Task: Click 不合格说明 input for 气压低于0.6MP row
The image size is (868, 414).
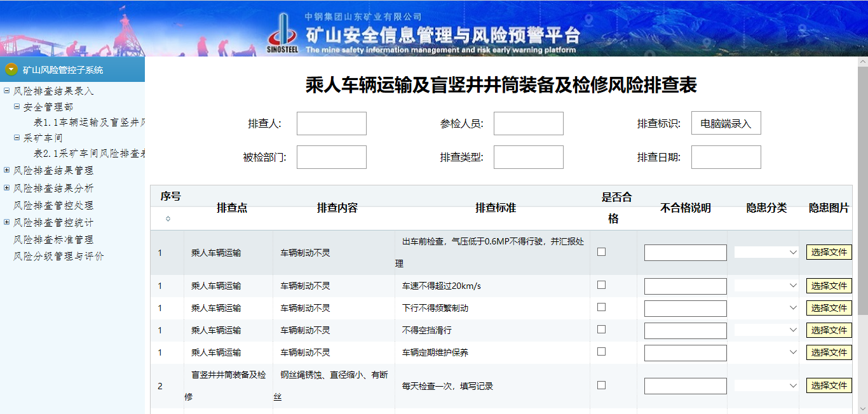Action: (x=686, y=253)
